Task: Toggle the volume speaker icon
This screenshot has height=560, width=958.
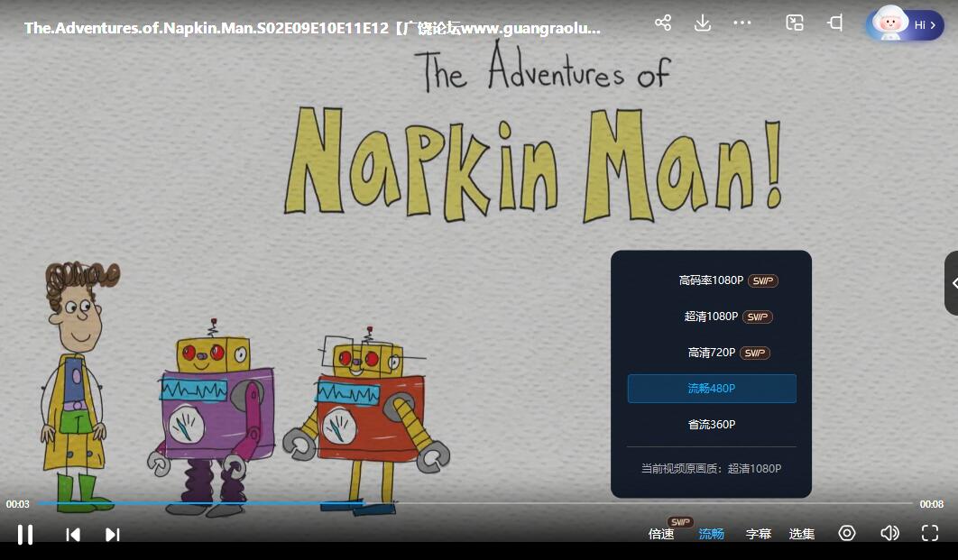Action: click(x=889, y=533)
